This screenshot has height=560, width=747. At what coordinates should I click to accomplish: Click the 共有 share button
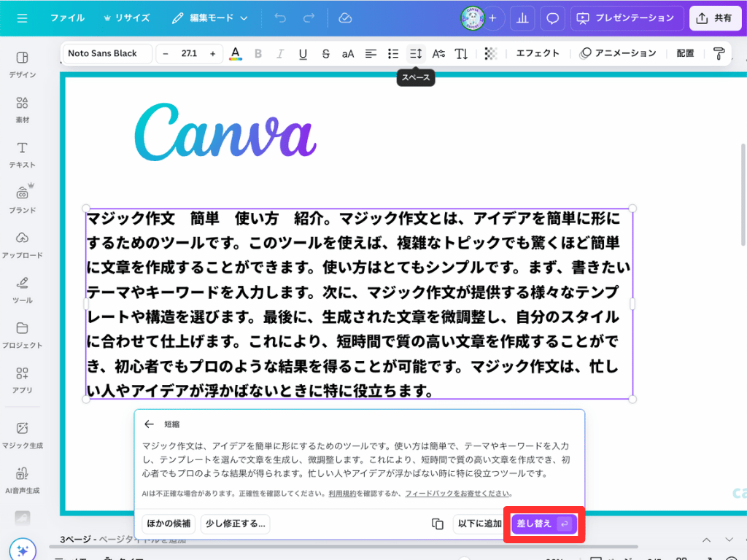pos(715,18)
